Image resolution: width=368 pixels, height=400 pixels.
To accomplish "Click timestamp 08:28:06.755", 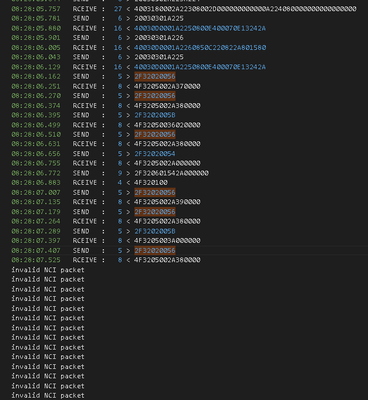I will click(x=36, y=163).
